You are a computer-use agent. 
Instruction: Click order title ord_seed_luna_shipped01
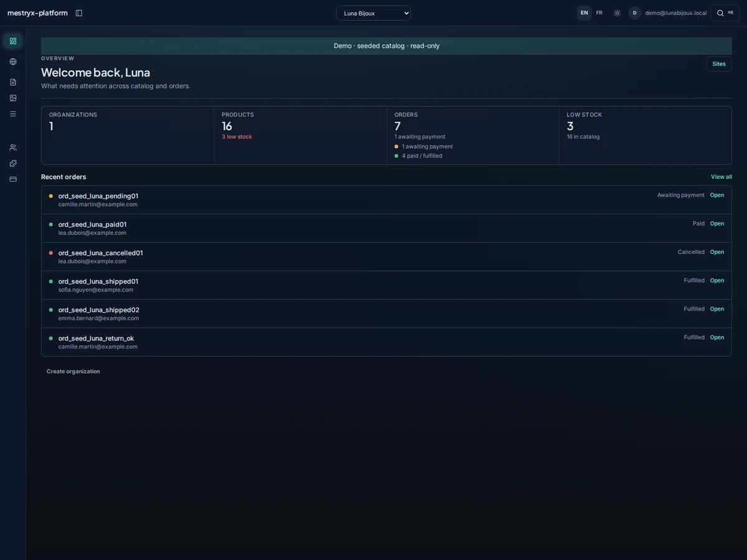click(x=98, y=281)
